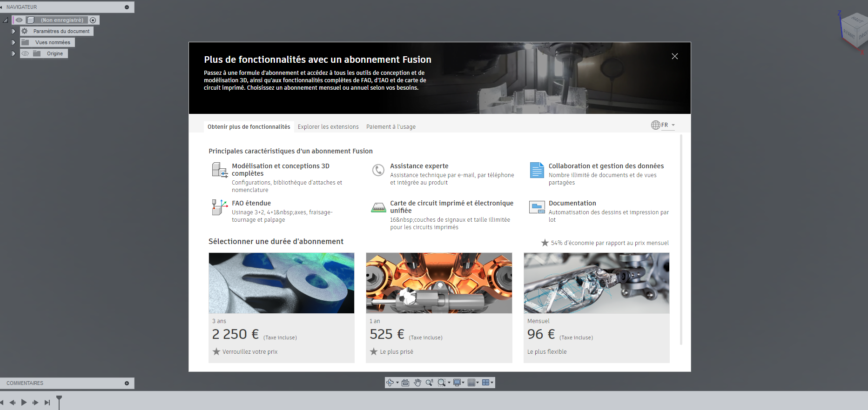This screenshot has height=410, width=868.
Task: Click the Collaboration et gestion des données icon
Action: tap(537, 170)
